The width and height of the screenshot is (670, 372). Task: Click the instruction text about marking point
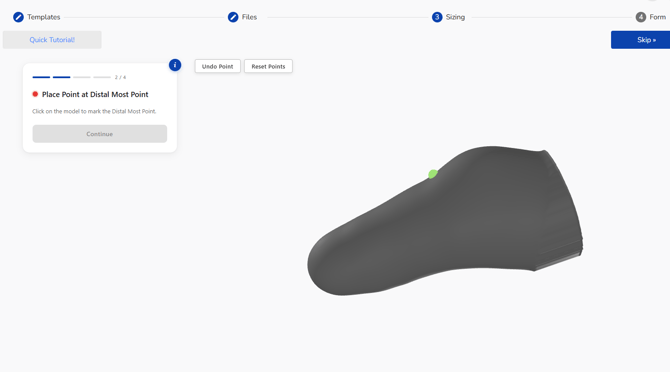pyautogui.click(x=94, y=111)
